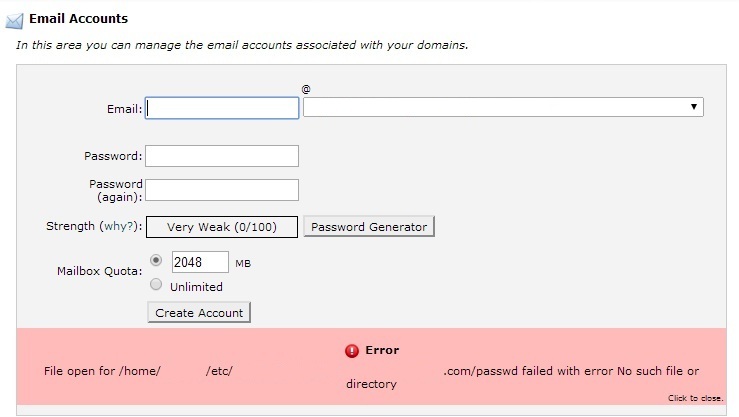Select the 2048 MB quota radio button
The image size is (739, 417).
click(156, 260)
